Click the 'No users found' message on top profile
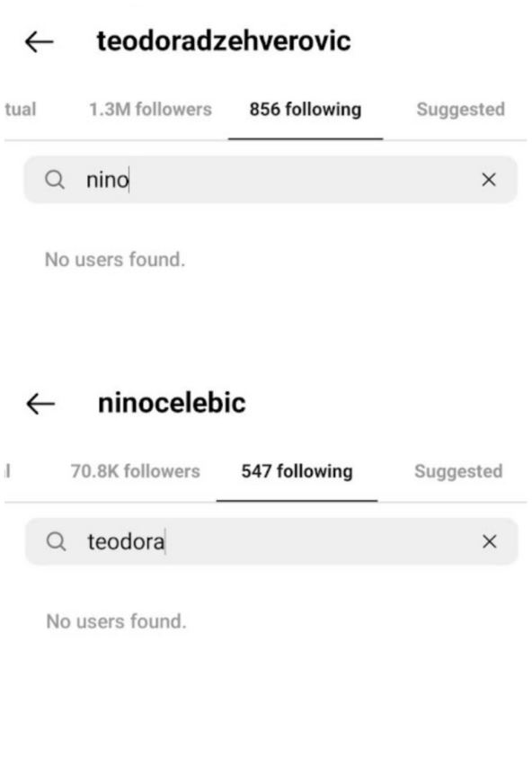Viewport: 532px width, 767px height. [113, 259]
